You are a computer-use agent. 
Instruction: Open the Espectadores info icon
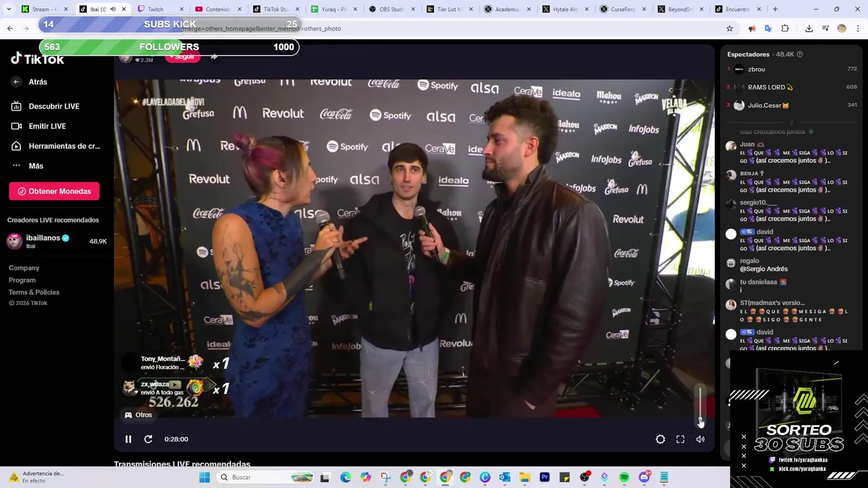800,54
